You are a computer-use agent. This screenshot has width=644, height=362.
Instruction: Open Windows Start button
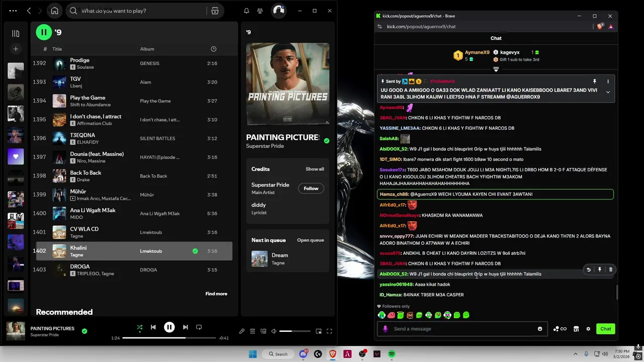tap(253, 354)
